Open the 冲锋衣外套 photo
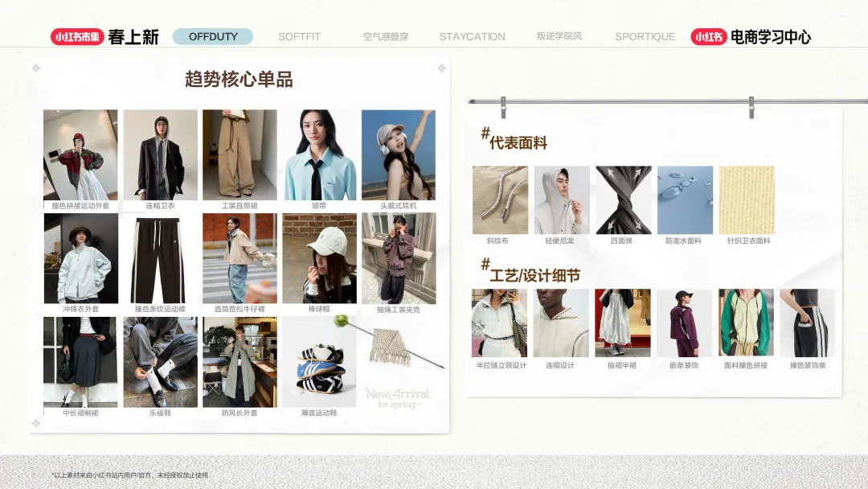This screenshot has width=868, height=489. click(x=81, y=258)
